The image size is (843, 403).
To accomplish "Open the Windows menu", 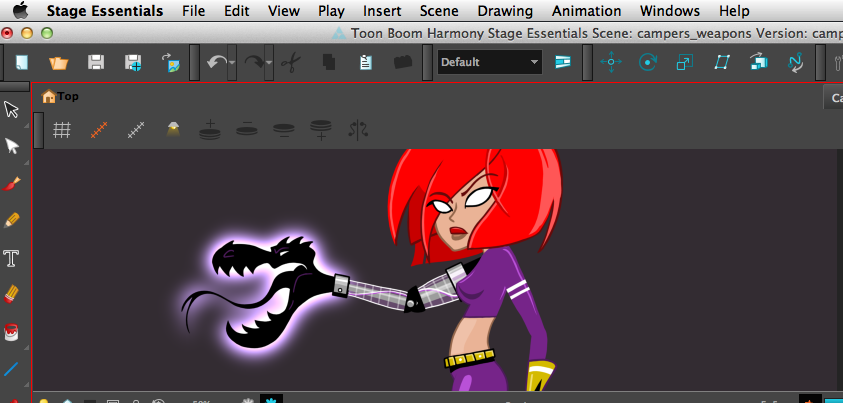I will [670, 11].
